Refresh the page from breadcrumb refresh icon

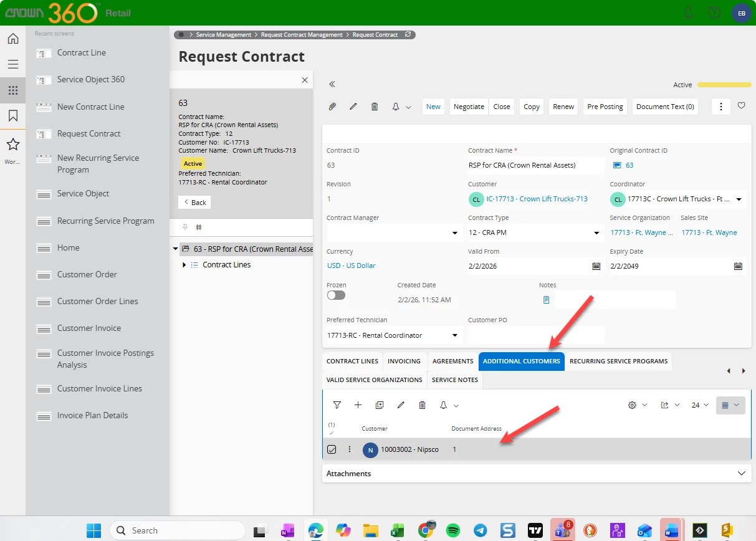408,35
